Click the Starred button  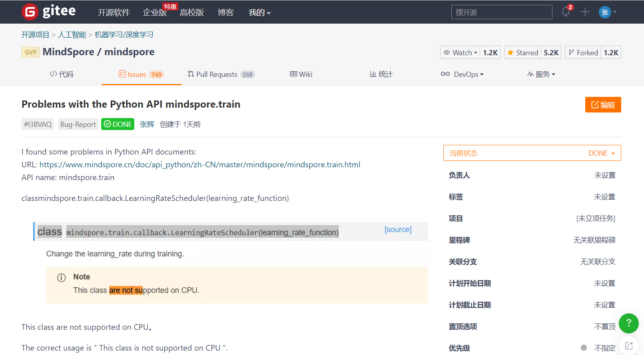pos(522,52)
